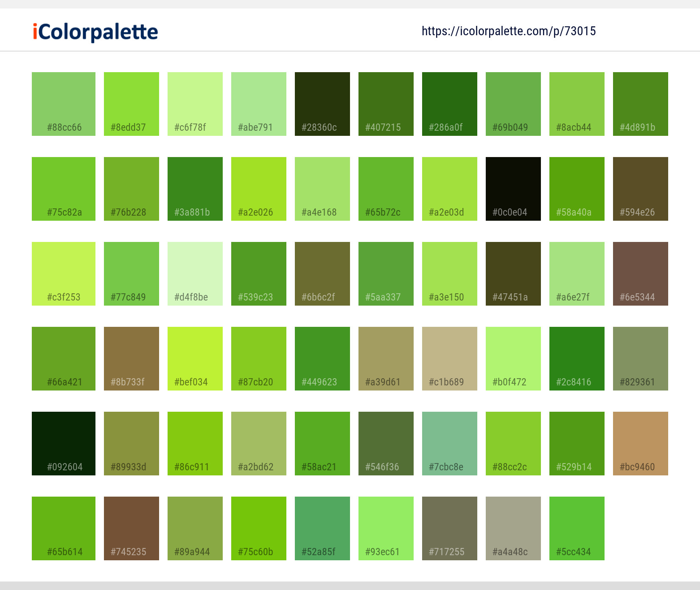Image resolution: width=700 pixels, height=590 pixels.
Task: Choose the #89a944 swatch
Action: coord(195,528)
